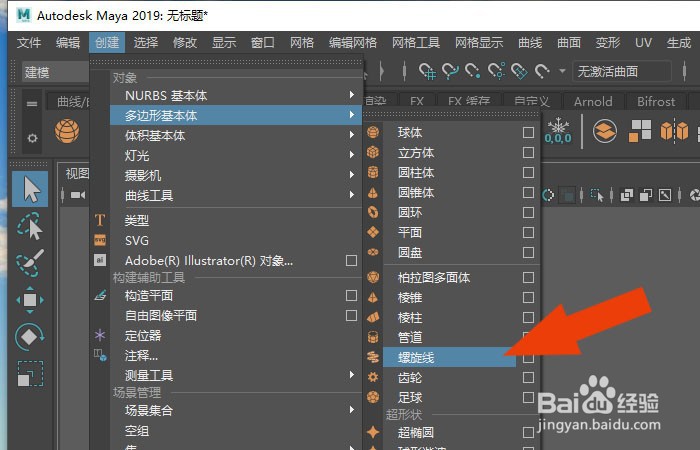Click the helix icon beside 螺旋线
Image resolution: width=700 pixels, height=450 pixels.
point(373,357)
